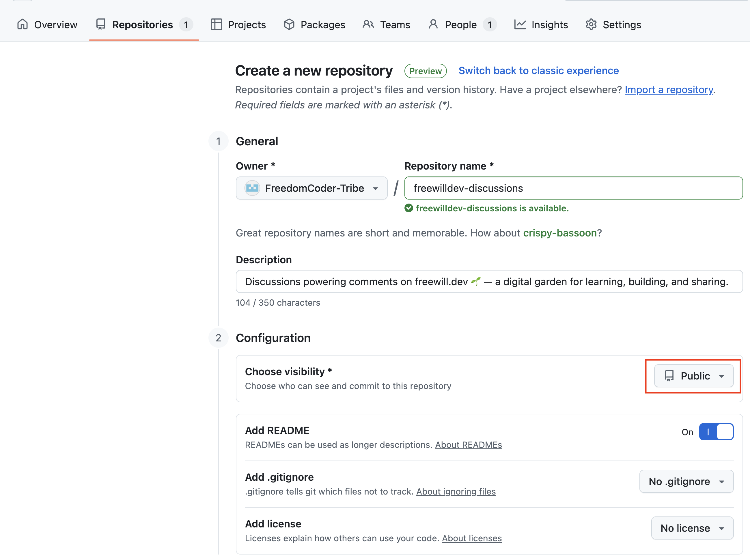Click the Packages cube icon

[289, 25]
